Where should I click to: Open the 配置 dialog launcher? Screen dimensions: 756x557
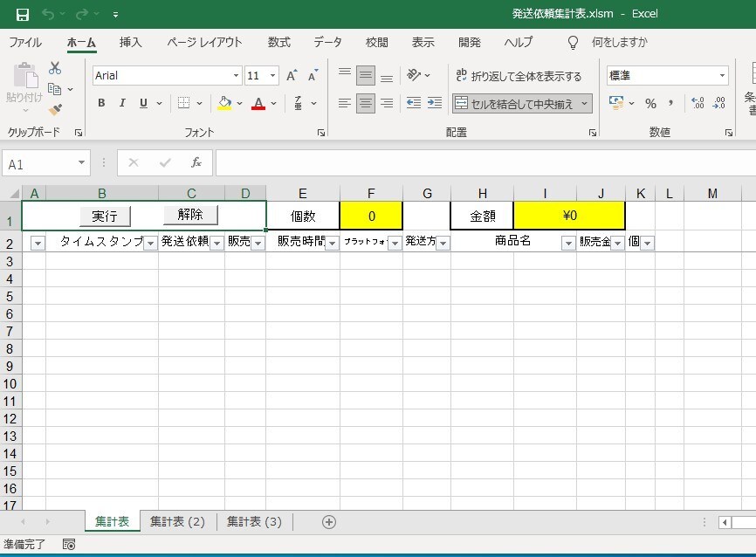[593, 133]
